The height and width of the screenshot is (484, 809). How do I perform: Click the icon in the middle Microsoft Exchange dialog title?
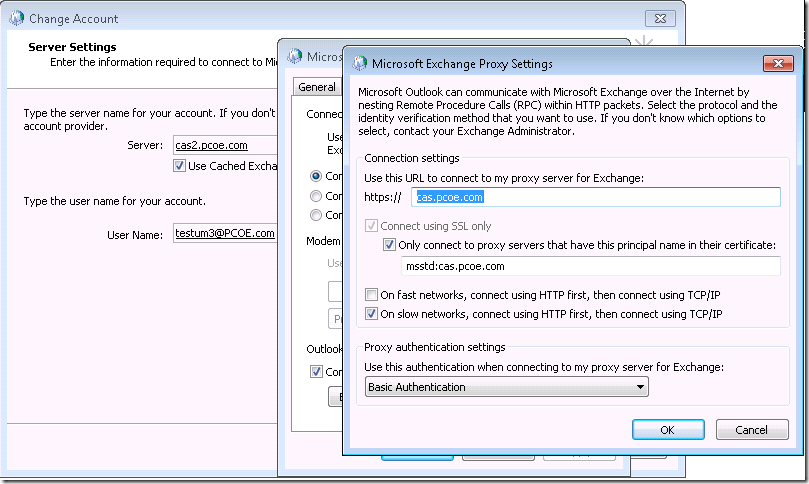(x=294, y=56)
